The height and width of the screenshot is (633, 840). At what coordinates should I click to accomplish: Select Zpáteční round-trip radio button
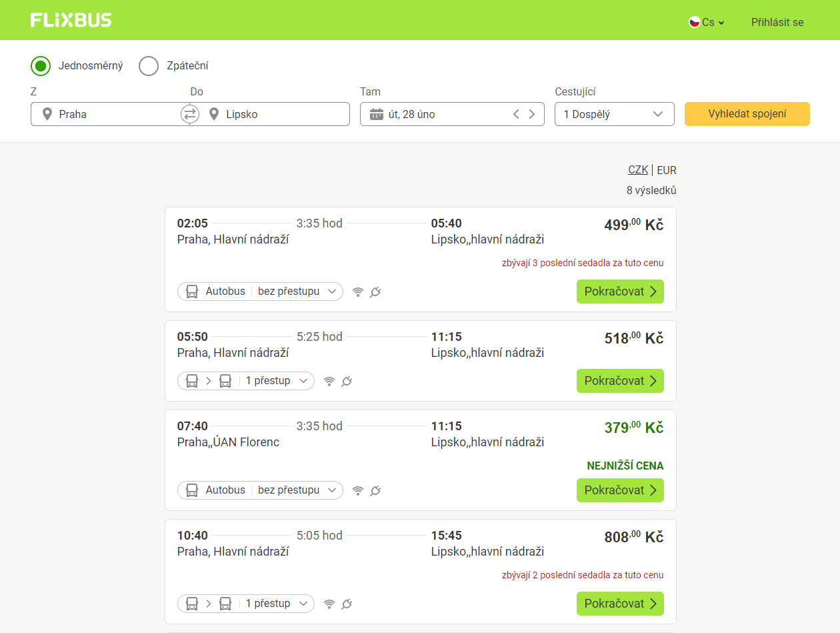tap(149, 66)
